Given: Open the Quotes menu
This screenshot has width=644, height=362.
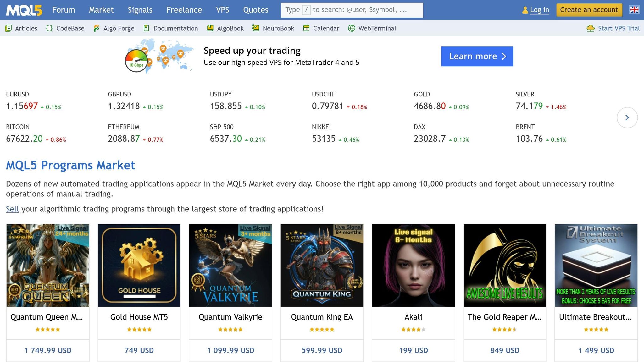Looking at the screenshot, I should tap(256, 10).
